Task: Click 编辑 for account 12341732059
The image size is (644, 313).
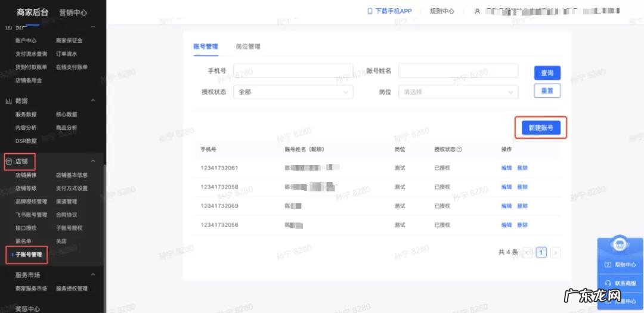Action: click(x=506, y=206)
